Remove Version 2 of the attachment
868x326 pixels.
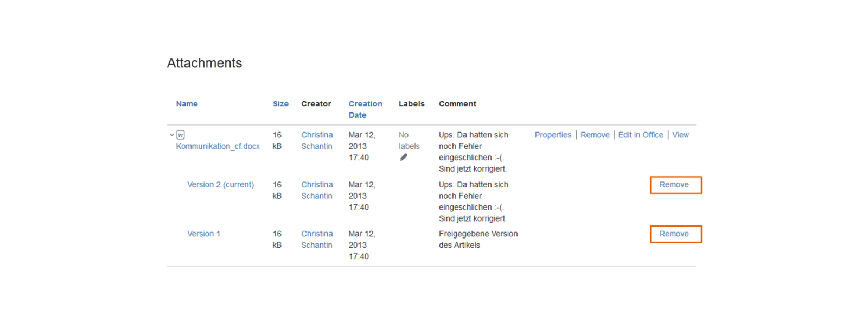pyautogui.click(x=674, y=185)
